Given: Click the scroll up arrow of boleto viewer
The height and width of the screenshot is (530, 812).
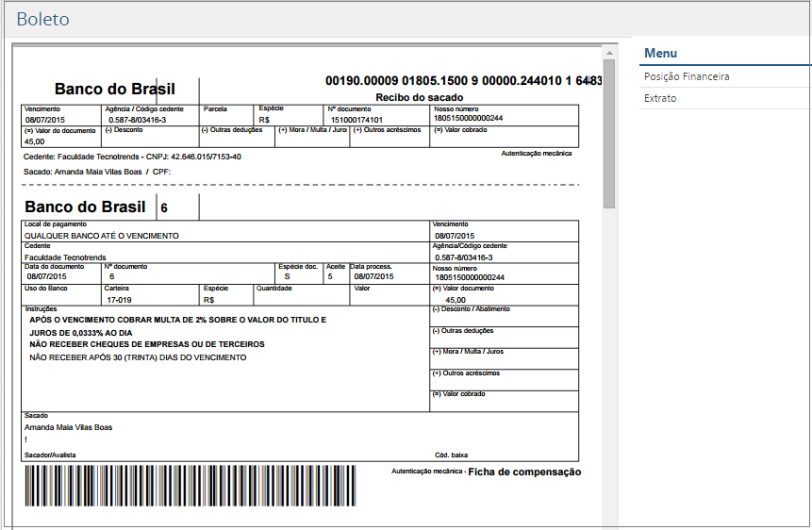Looking at the screenshot, I should 609,51.
